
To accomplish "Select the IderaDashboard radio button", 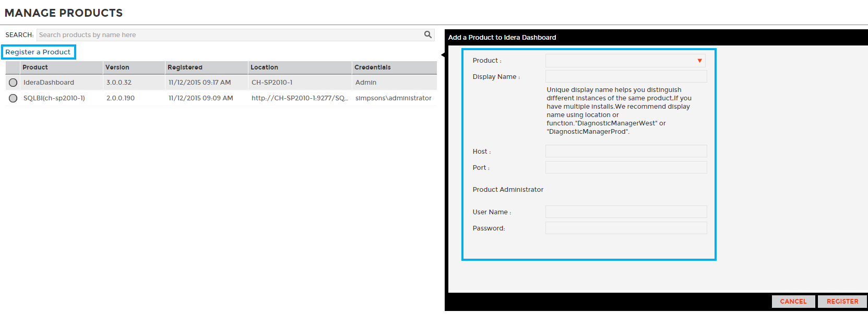I will tap(13, 83).
